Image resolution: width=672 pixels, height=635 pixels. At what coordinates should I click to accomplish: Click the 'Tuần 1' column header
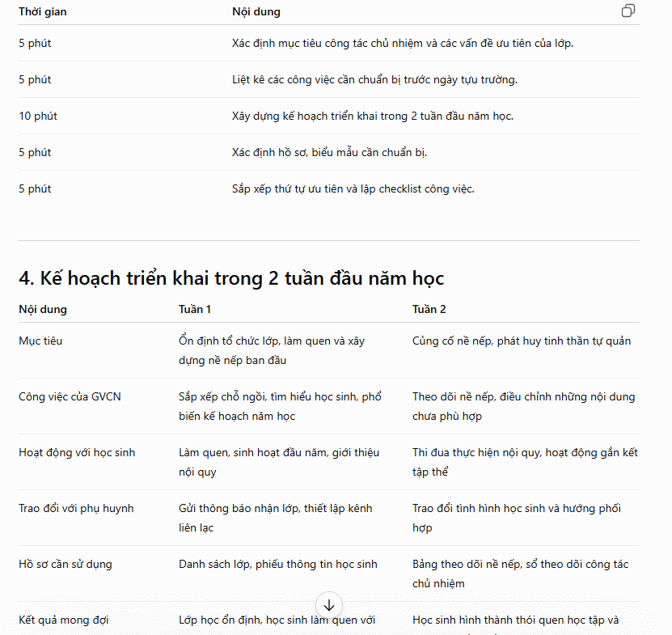coord(195,309)
